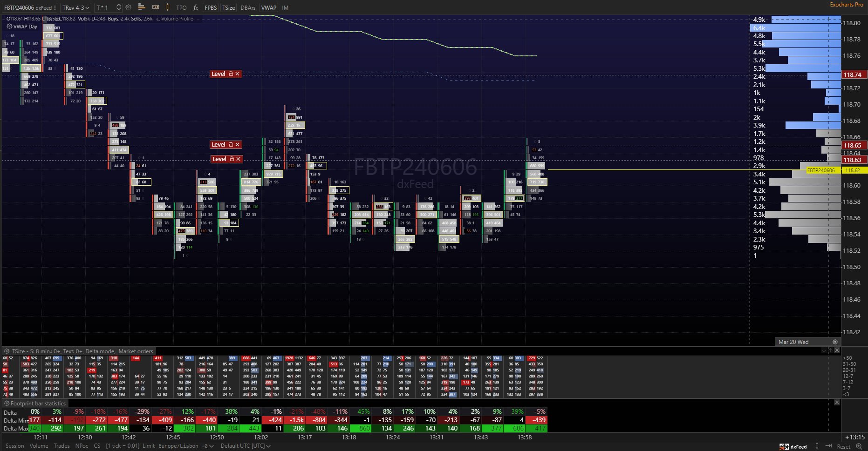Toggle CS in the bottom bar
Screen dimensions: 868x451
point(97,446)
